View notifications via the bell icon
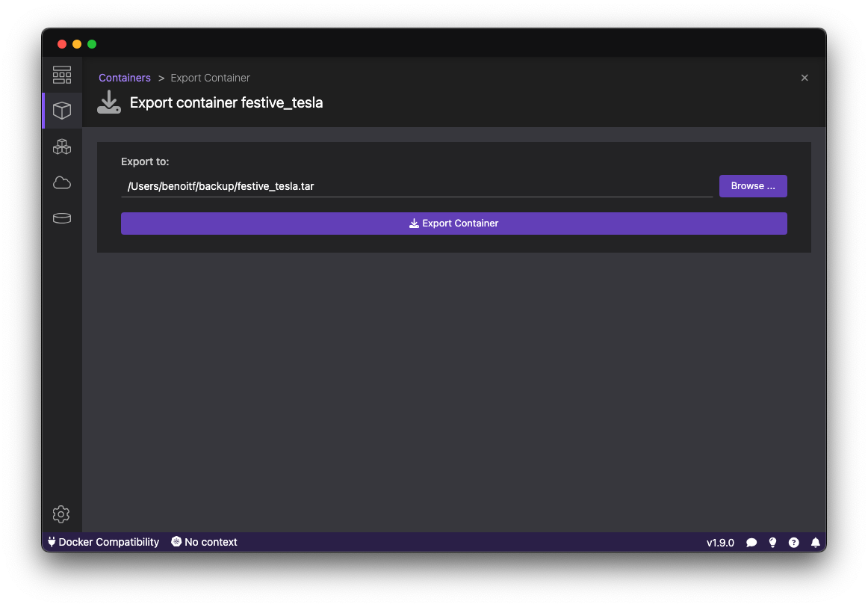868x607 pixels. [815, 542]
